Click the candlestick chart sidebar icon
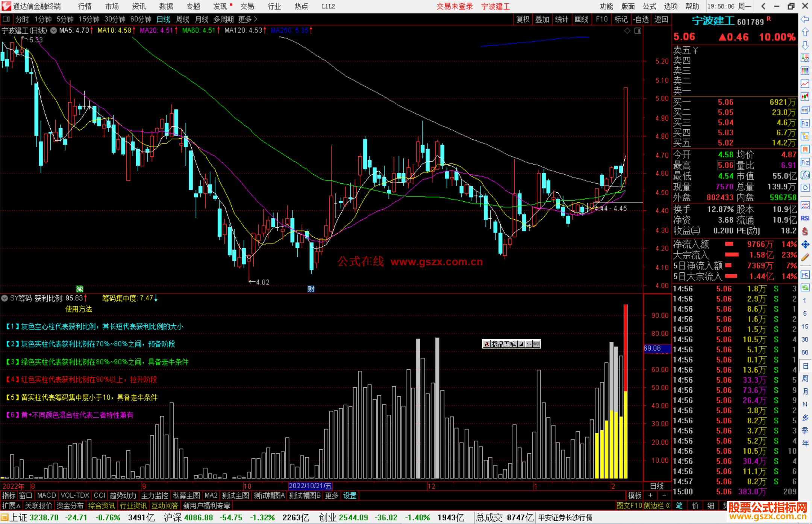812x524 pixels. point(805,97)
